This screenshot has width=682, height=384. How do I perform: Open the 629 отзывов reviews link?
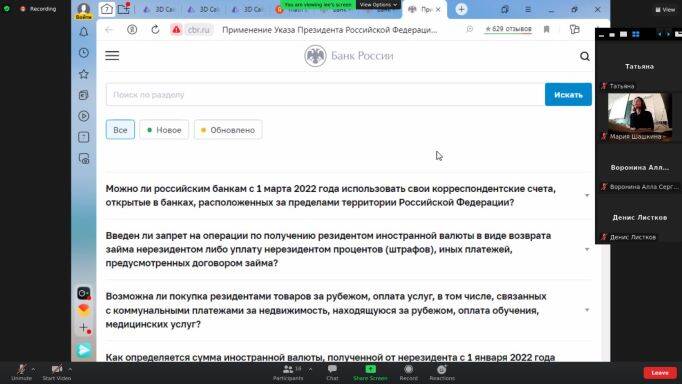pyautogui.click(x=508, y=29)
